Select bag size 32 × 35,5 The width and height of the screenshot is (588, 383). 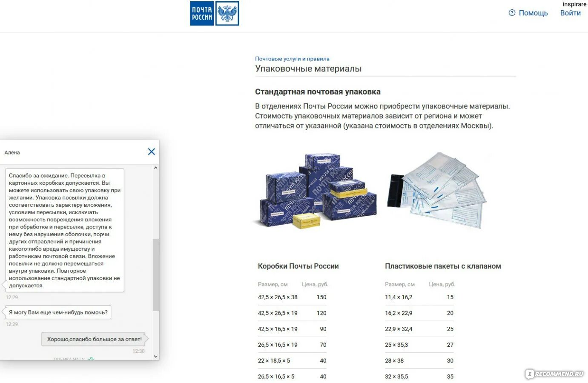coord(396,377)
